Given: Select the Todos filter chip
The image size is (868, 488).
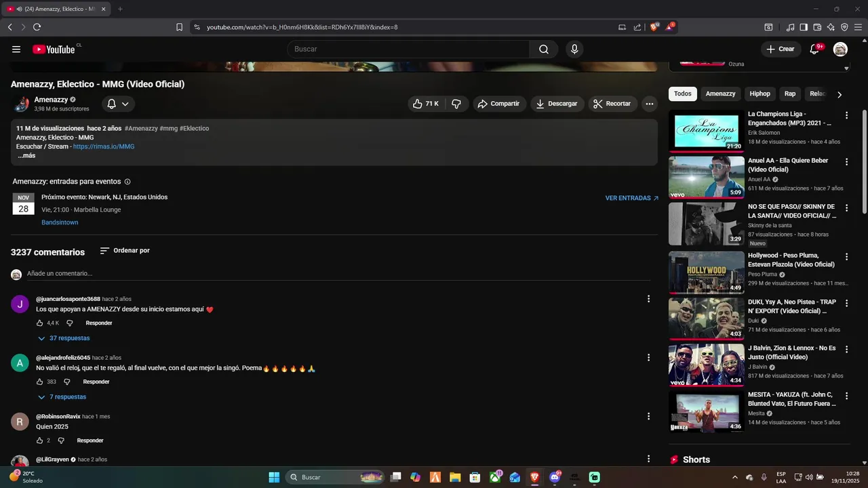Looking at the screenshot, I should point(683,94).
